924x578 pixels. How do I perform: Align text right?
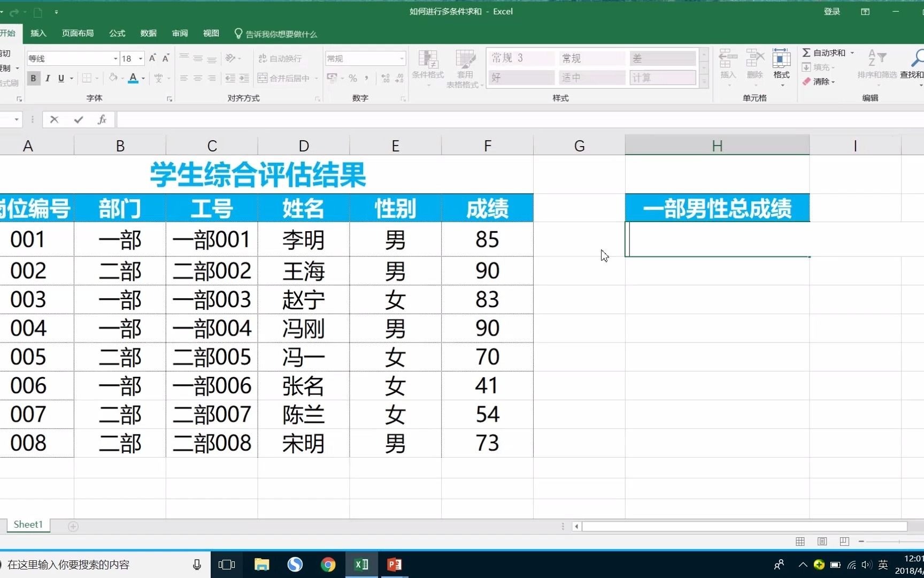(212, 78)
